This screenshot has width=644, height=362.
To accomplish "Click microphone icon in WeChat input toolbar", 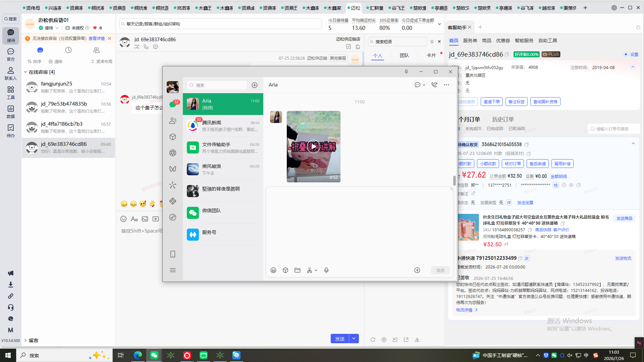I will click(326, 270).
